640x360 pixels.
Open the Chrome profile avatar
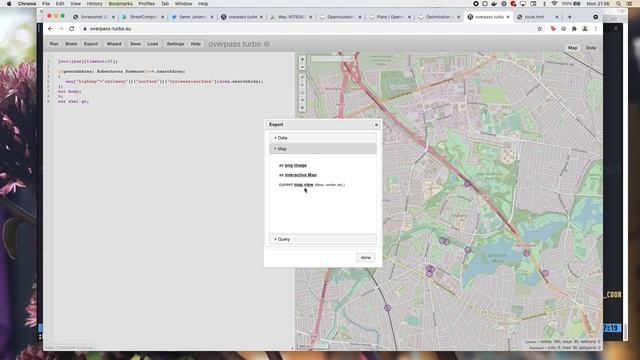click(585, 29)
